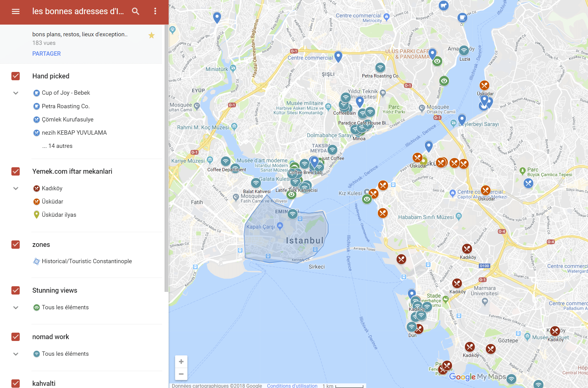
Task: Open Conditions d'utilisation link
Action: pos(292,386)
